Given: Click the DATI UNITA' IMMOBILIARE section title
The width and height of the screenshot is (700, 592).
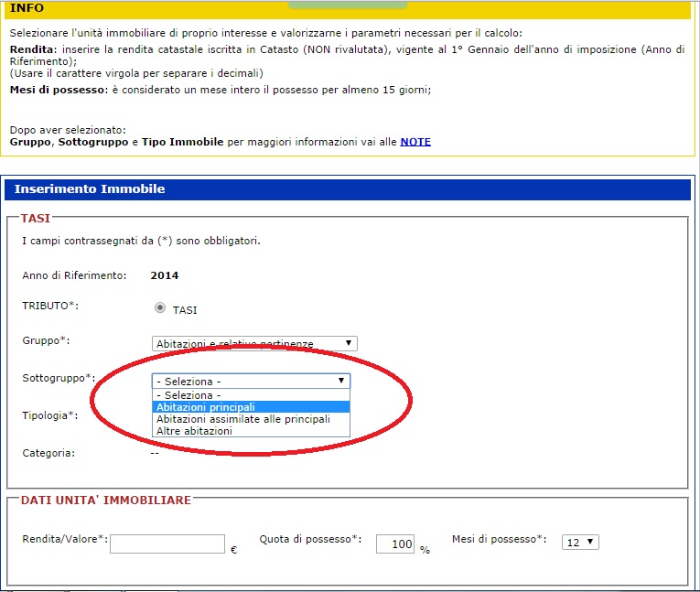Looking at the screenshot, I should [105, 501].
